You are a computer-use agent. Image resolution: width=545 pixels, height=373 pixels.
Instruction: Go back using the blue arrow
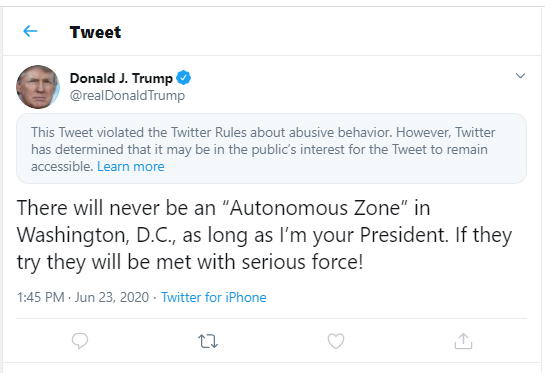tap(30, 31)
